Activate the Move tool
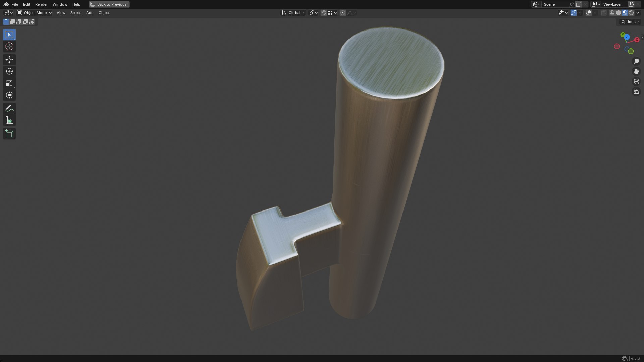 (9, 60)
